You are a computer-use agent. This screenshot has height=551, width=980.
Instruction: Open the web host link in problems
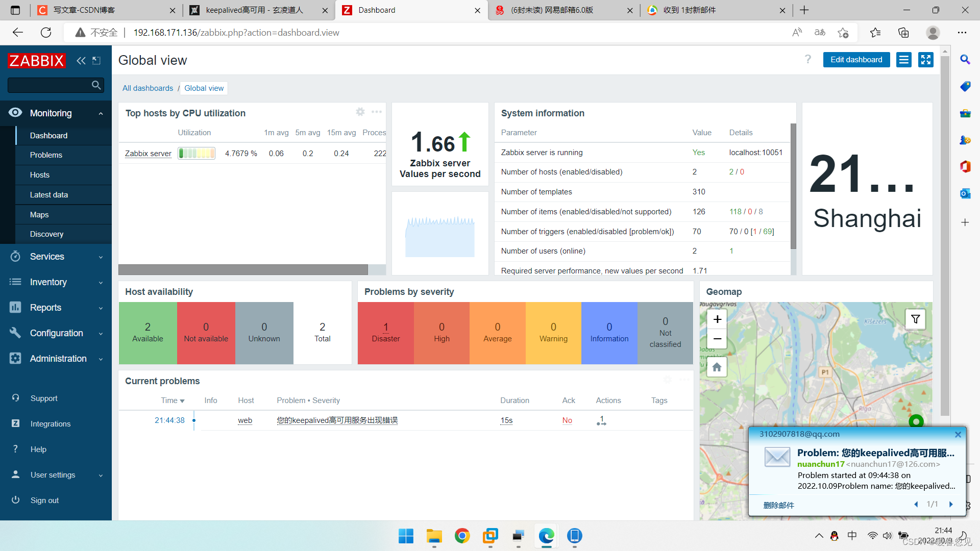(245, 420)
